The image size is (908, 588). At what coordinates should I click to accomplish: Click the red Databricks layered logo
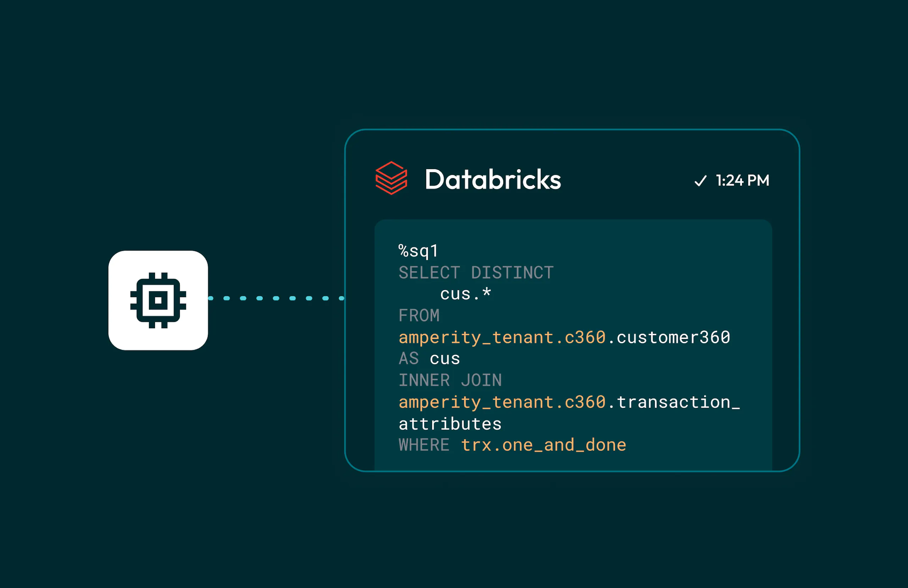point(391,178)
